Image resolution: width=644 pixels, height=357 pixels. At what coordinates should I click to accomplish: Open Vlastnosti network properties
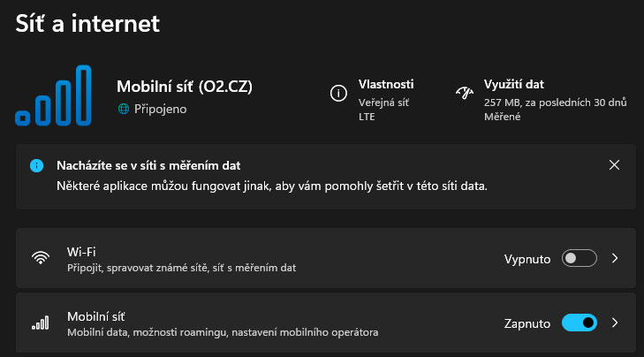pyautogui.click(x=386, y=84)
